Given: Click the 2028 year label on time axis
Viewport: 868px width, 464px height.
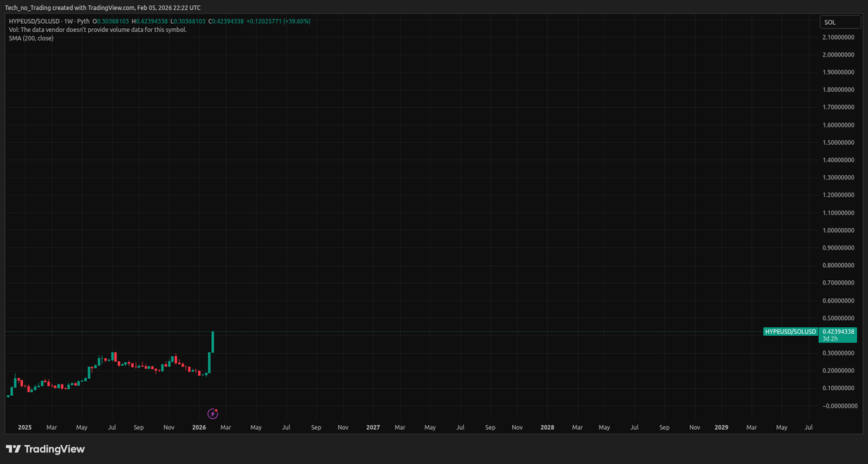Looking at the screenshot, I should click(x=548, y=428).
